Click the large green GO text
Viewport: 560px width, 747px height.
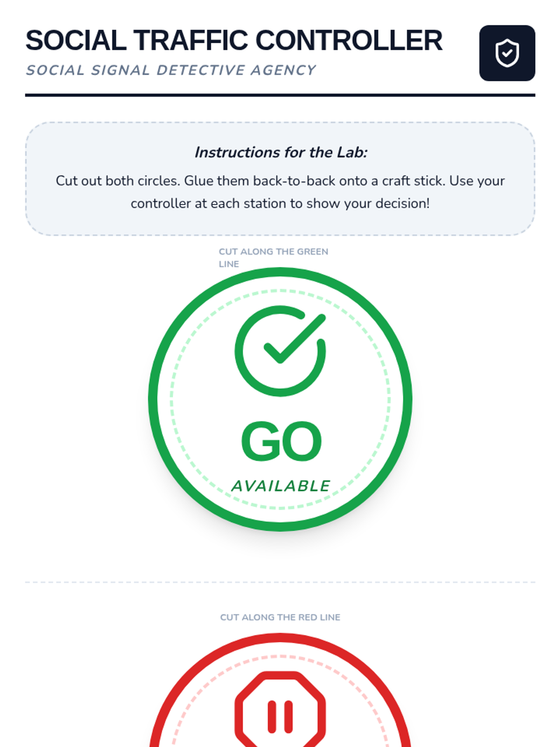(x=281, y=442)
